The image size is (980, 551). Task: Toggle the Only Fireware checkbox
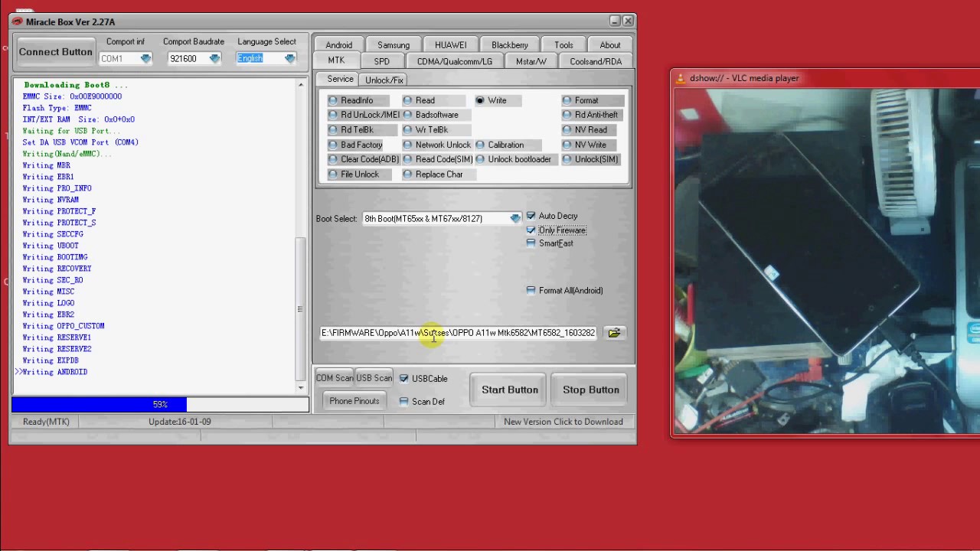[x=531, y=230]
